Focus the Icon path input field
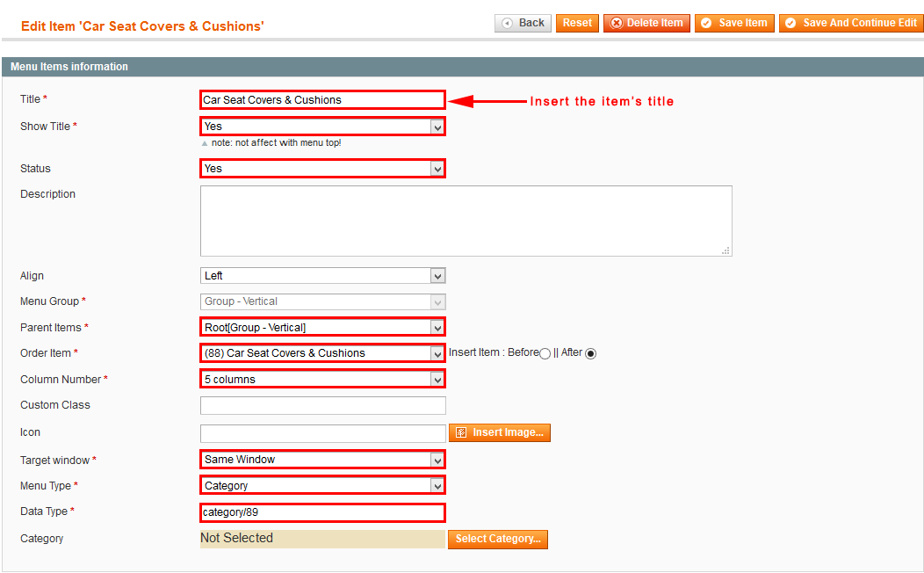The width and height of the screenshot is (924, 573). tap(323, 433)
